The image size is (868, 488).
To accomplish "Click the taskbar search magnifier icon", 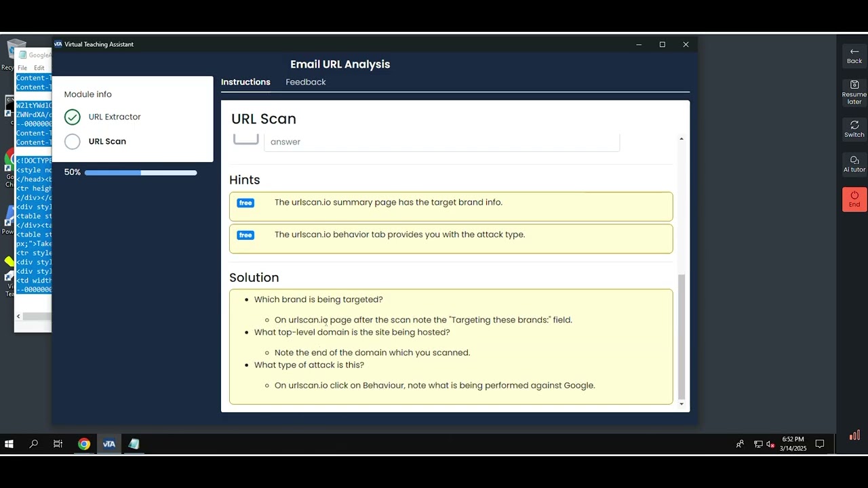I will click(x=34, y=444).
